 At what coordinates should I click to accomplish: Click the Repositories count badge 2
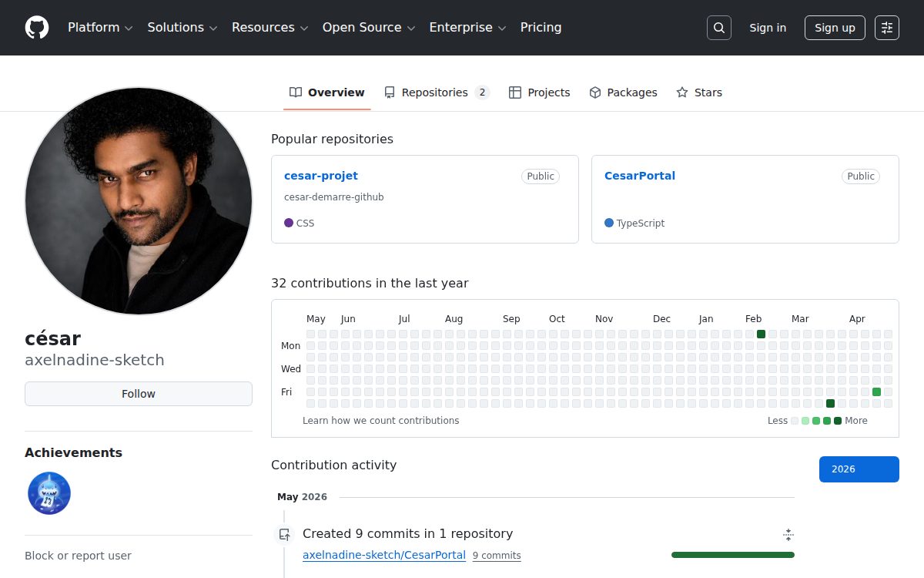pyautogui.click(x=482, y=92)
